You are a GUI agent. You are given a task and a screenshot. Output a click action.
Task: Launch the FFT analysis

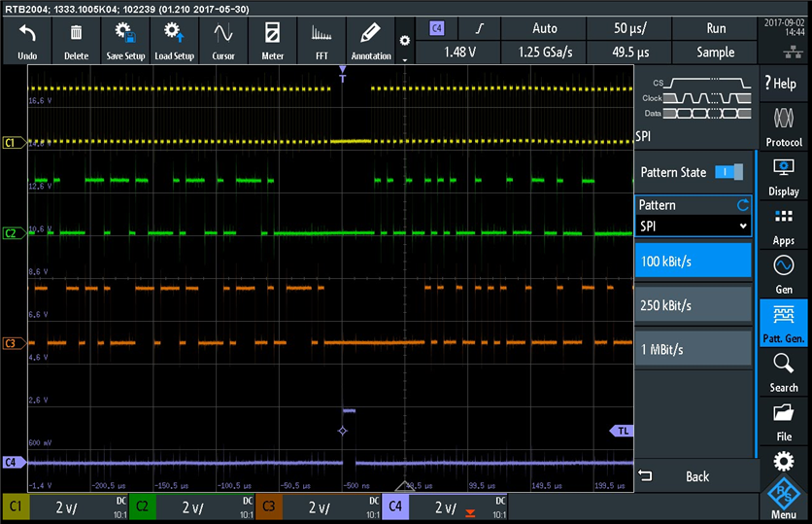click(x=321, y=42)
